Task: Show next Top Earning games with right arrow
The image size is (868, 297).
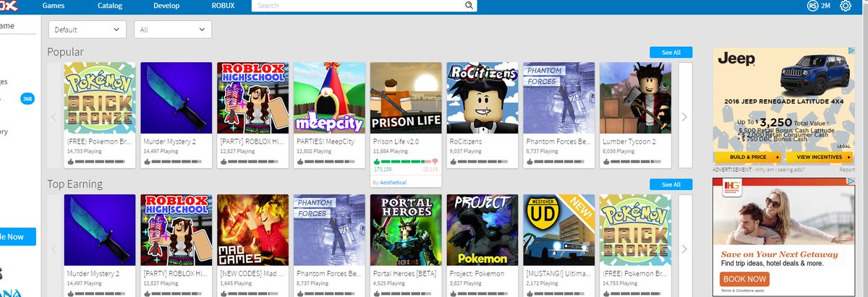Action: click(x=685, y=248)
